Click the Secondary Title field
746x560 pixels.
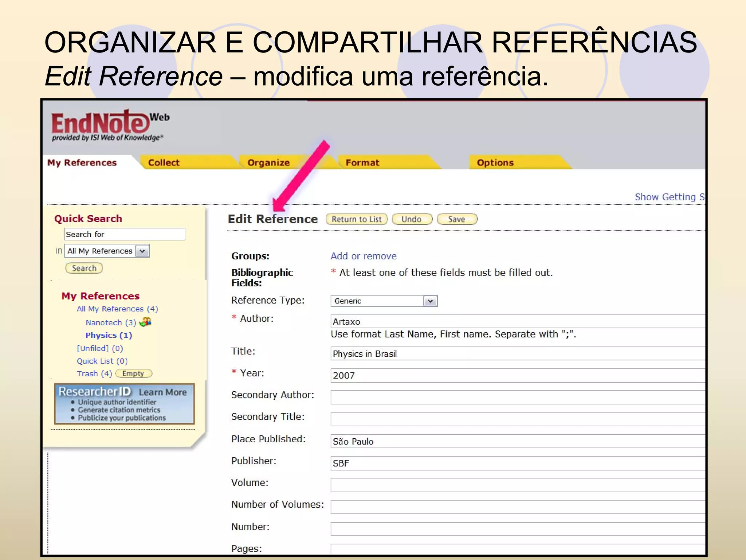(x=518, y=419)
